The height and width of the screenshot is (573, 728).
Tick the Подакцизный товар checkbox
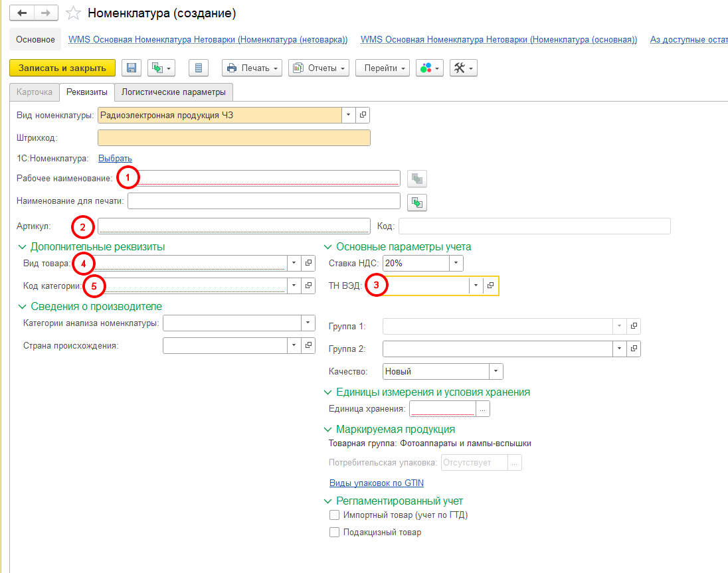click(335, 532)
